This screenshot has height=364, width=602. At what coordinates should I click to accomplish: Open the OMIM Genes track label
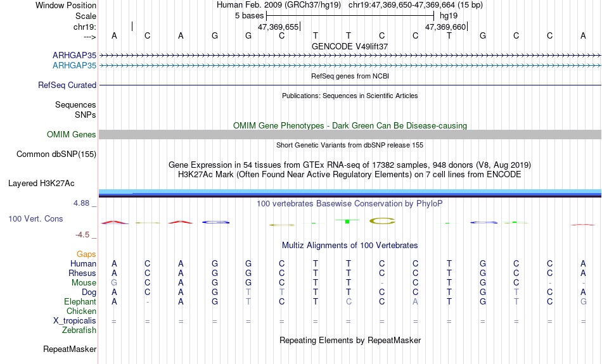pyautogui.click(x=72, y=135)
